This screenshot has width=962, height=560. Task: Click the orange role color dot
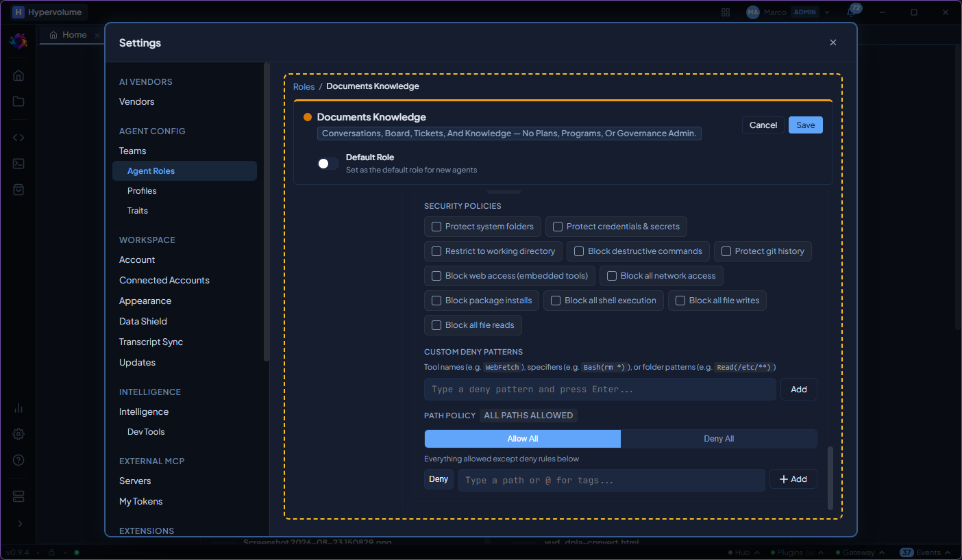click(x=308, y=117)
